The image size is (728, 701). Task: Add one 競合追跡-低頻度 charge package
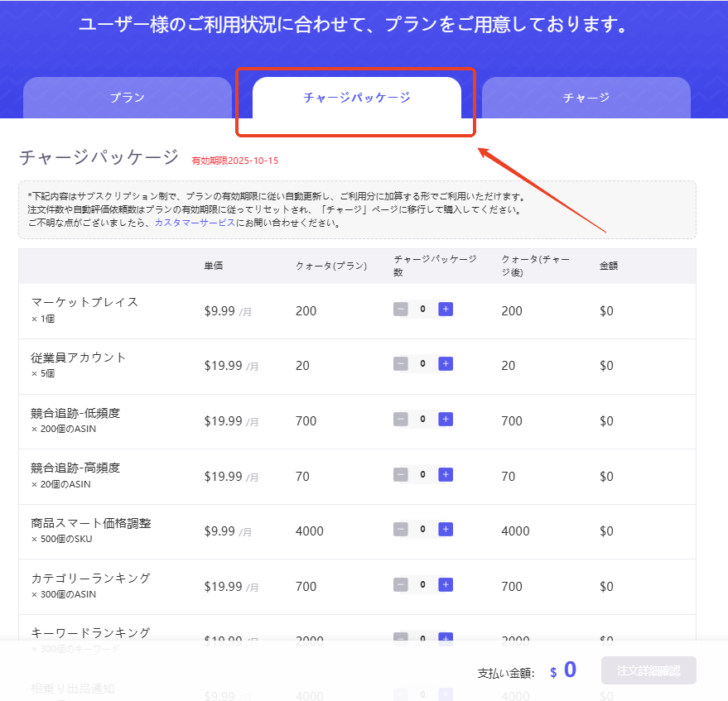pyautogui.click(x=446, y=419)
